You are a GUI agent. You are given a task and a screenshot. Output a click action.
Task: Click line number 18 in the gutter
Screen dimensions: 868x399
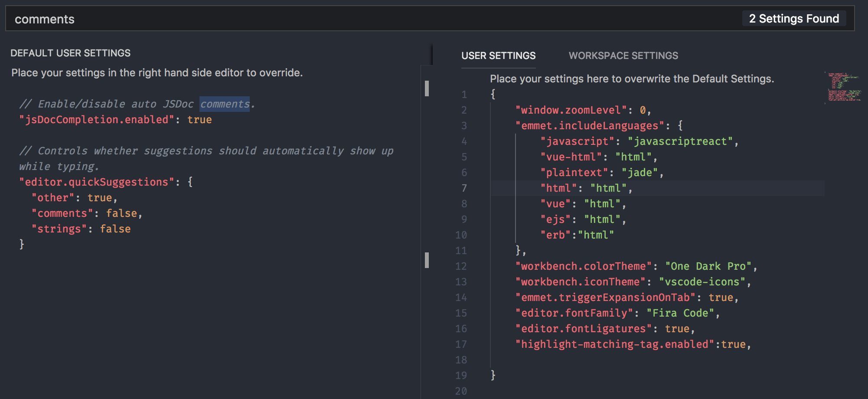pos(461,360)
